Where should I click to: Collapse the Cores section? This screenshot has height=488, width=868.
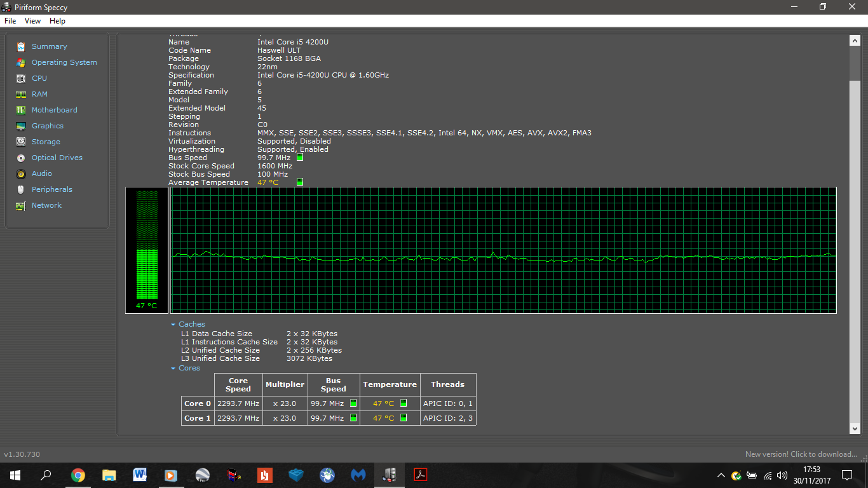click(x=173, y=369)
